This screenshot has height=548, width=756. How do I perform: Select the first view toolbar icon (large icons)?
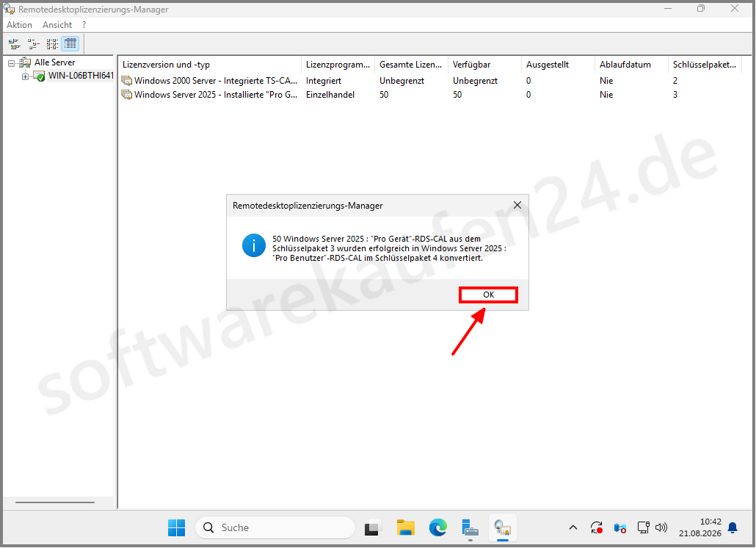pyautogui.click(x=15, y=44)
